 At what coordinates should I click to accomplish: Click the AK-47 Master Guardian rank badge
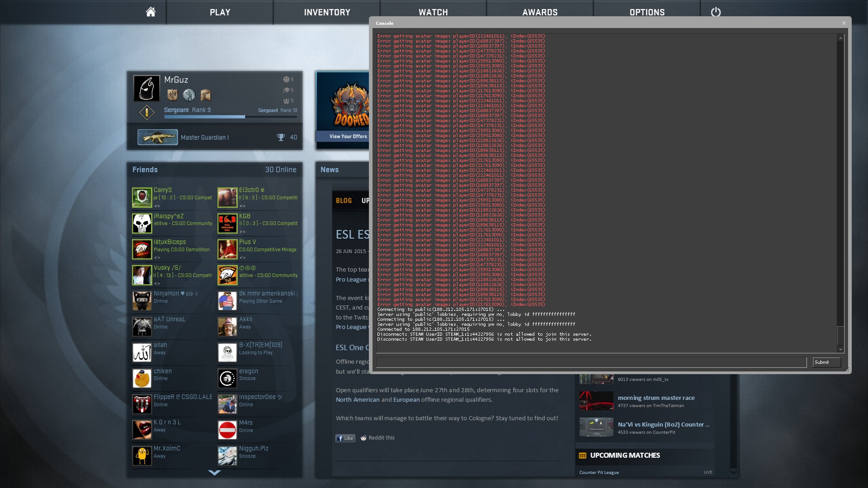click(157, 137)
